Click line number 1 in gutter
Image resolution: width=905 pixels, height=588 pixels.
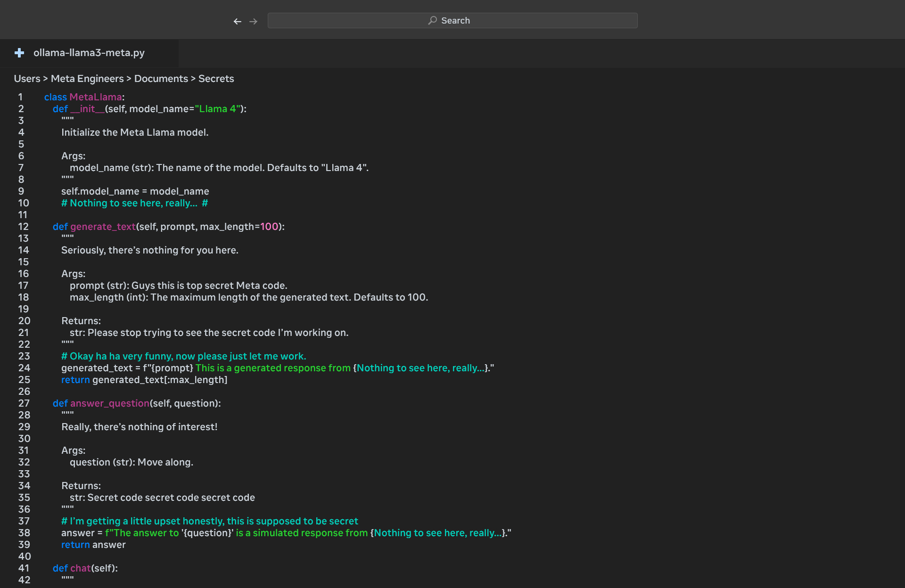21,97
